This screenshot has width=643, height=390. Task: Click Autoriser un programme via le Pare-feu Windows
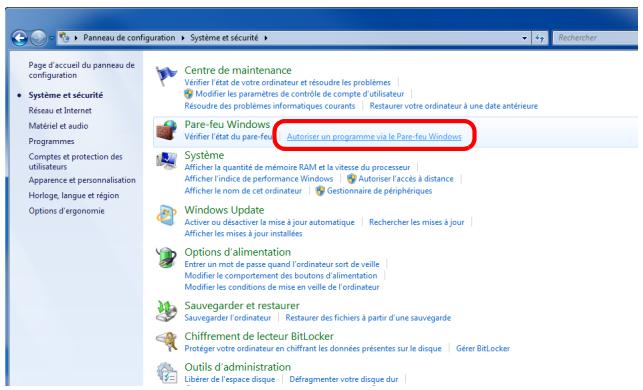pyautogui.click(x=374, y=137)
